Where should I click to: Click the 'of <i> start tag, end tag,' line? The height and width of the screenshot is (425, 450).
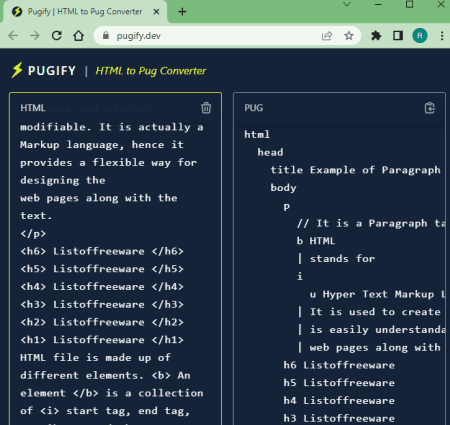click(105, 411)
